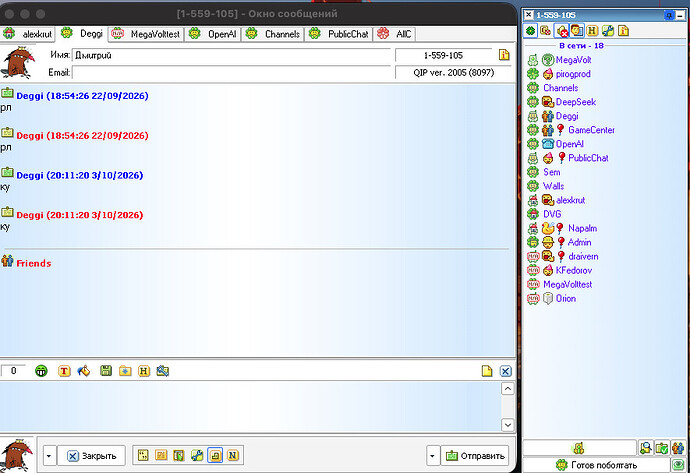
Task: Expand the dropdown arrow beside Закрыть
Action: pos(49,456)
